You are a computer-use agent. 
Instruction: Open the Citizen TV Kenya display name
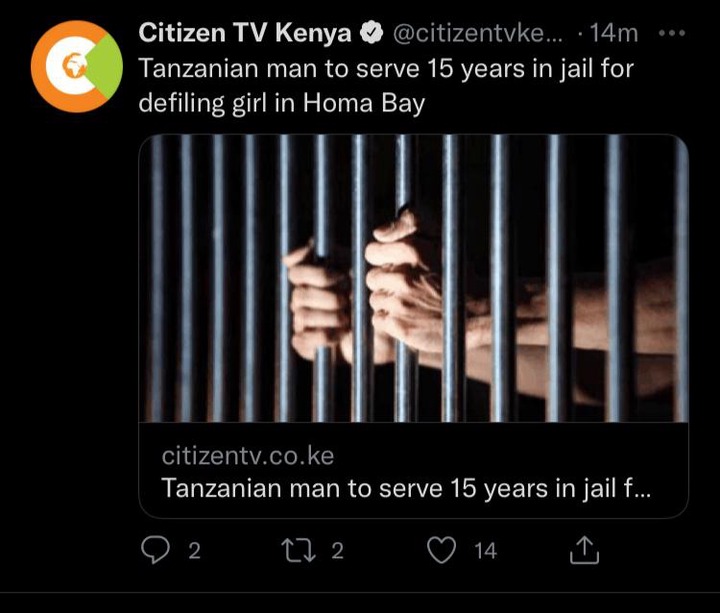245,33
